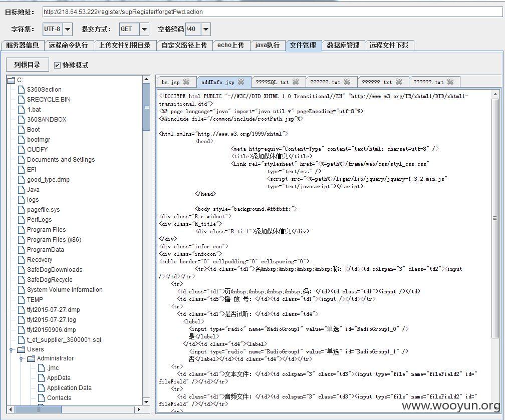Click the folder icon of Administrator node
The image size is (505, 420).
31,358
